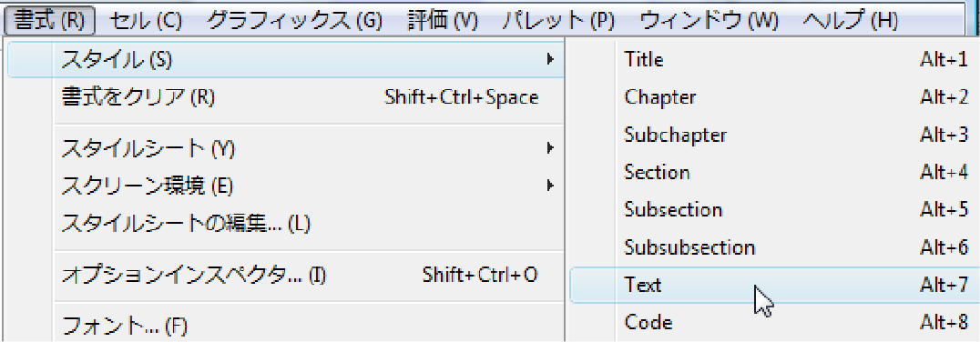Select 書式をクリア (R) menu entry
This screenshot has width=980, height=342.
point(286,97)
